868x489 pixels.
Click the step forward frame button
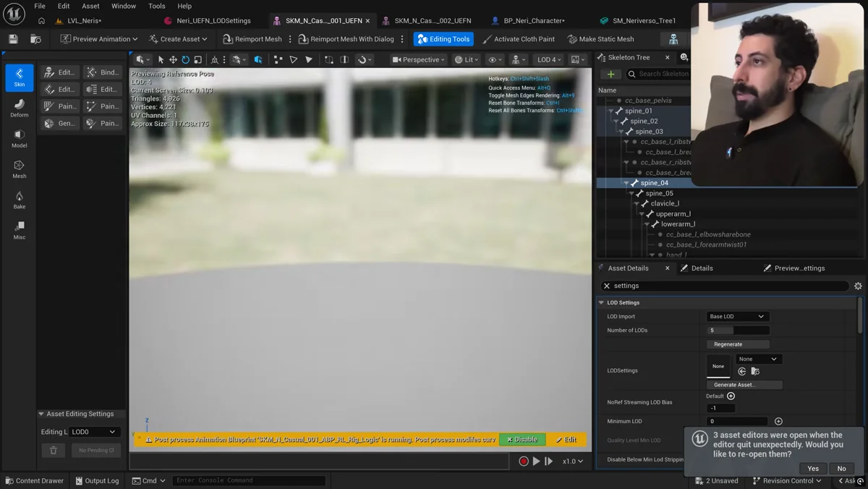[548, 461]
